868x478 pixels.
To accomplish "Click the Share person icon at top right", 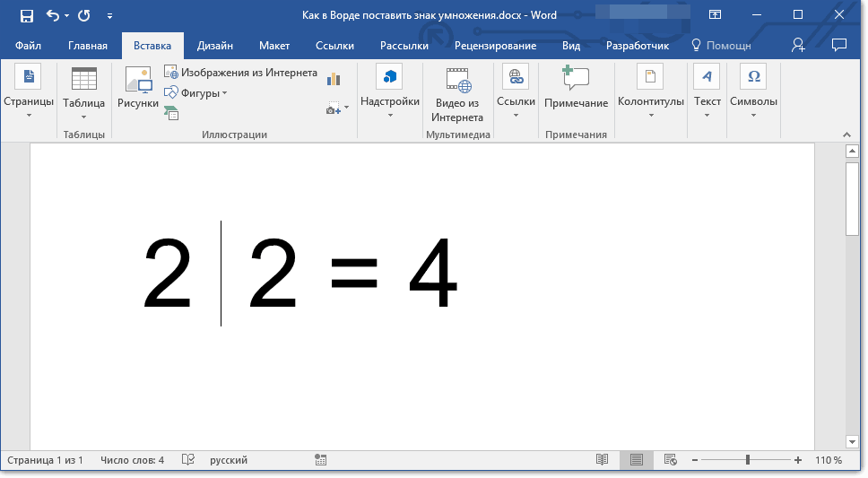I will tap(798, 45).
